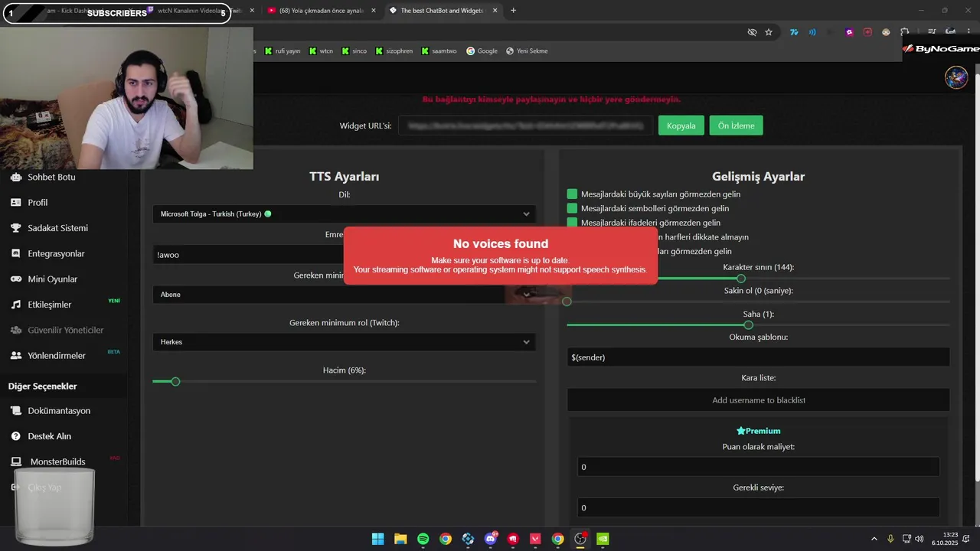Open Chrome three-dot menu

click(x=969, y=32)
